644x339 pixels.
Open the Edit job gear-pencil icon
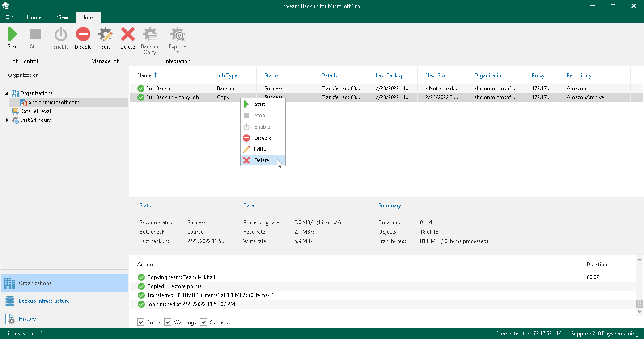pyautogui.click(x=106, y=35)
